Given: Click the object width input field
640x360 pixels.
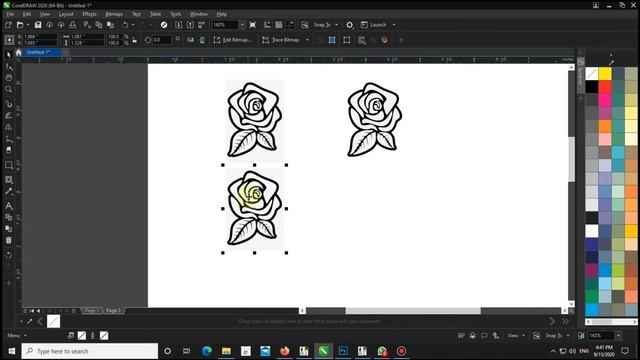Looking at the screenshot, I should (x=87, y=37).
